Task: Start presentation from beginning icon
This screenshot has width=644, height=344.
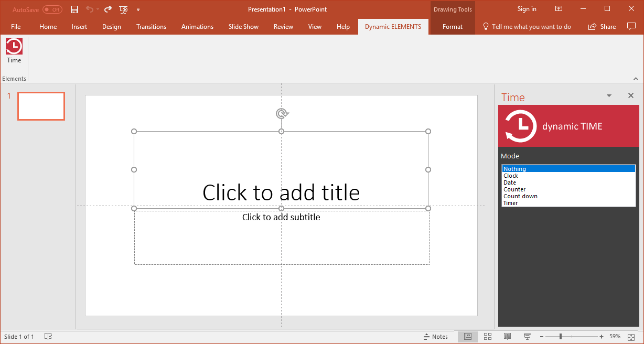Action: (x=124, y=9)
